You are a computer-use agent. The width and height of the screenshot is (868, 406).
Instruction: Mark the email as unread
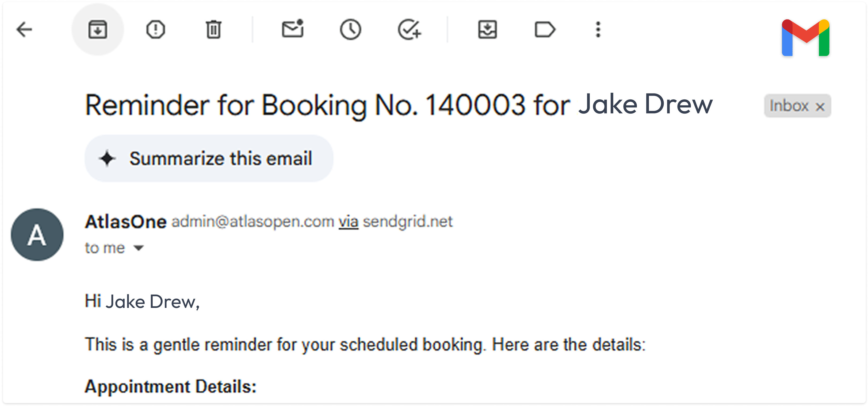[292, 29]
